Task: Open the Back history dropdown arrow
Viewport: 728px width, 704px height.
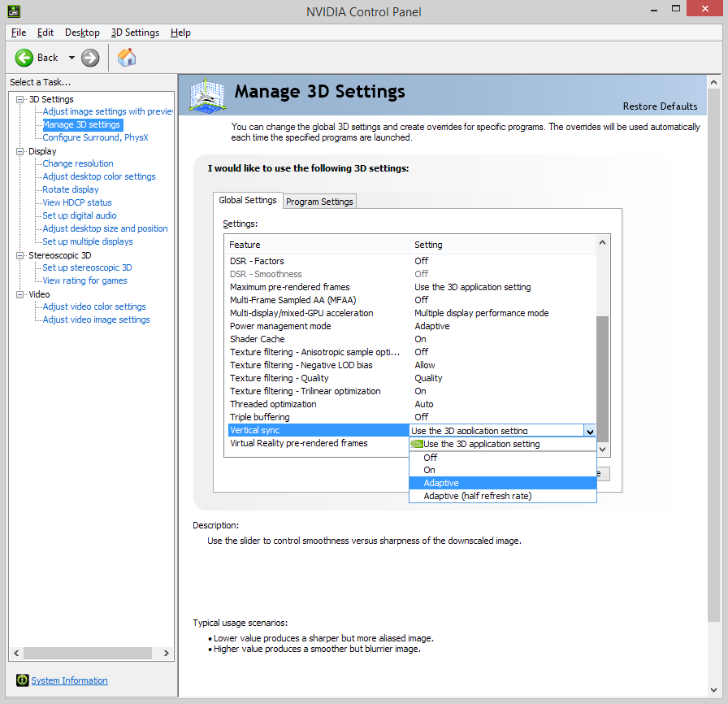Action: coord(71,58)
